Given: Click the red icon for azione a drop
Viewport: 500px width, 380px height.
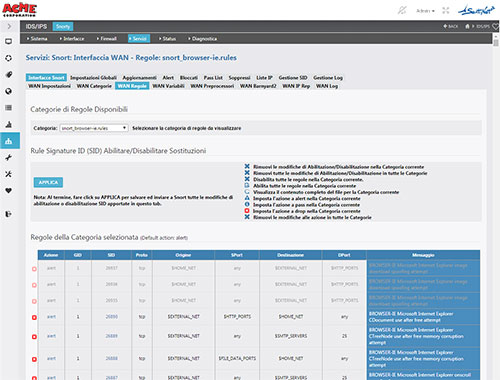Looking at the screenshot, I should (247, 211).
